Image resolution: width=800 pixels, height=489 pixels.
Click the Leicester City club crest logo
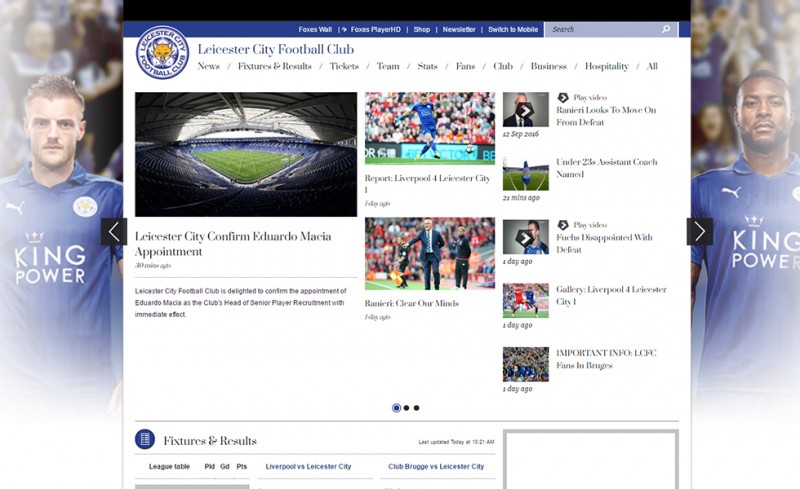pos(162,53)
